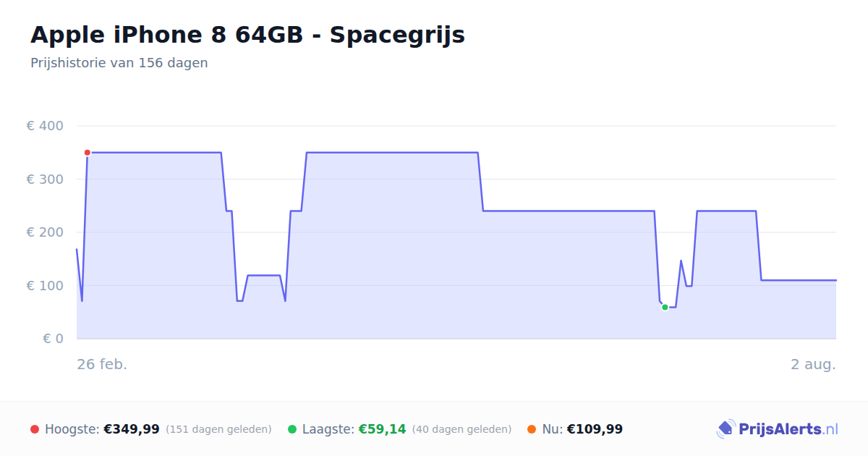The height and width of the screenshot is (456, 868).
Task: Click the 26 feb. start date label
Action: pos(102,364)
